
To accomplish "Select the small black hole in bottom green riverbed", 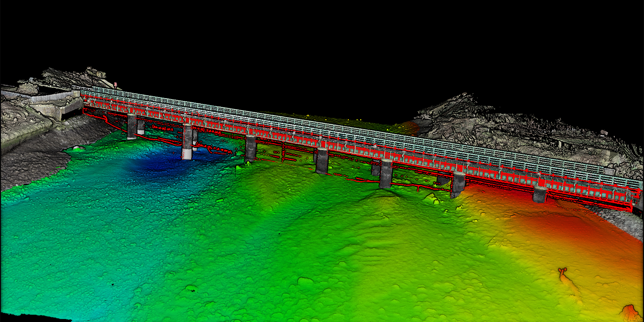I will pyautogui.click(x=192, y=290).
